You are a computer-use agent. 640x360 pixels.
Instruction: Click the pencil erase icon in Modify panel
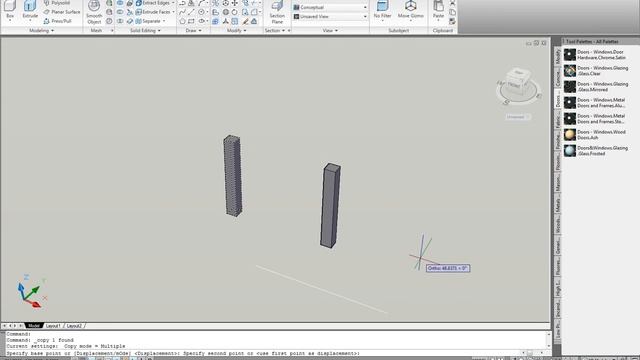click(x=245, y=21)
